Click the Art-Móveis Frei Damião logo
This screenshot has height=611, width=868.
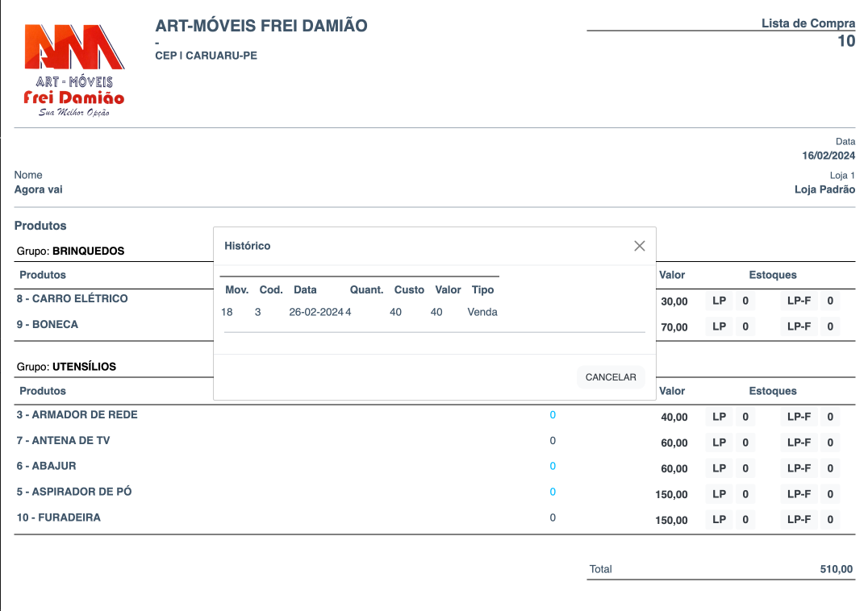point(74,69)
